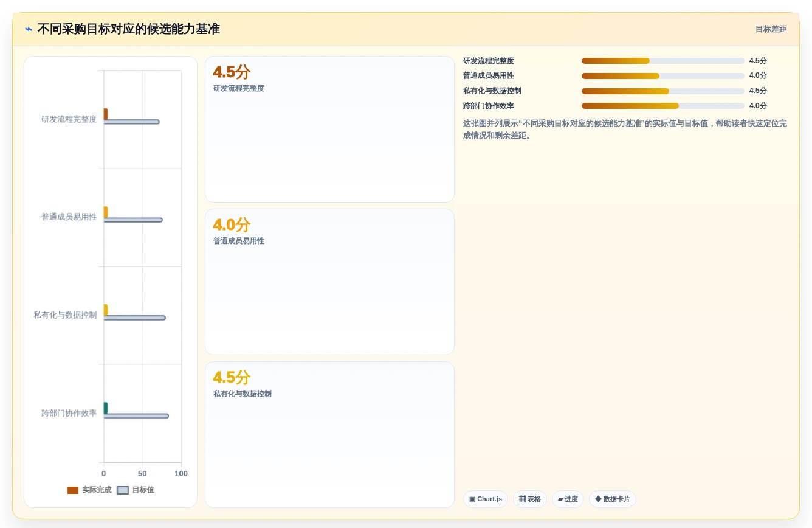
Task: Click the 目标差距 label in the header
Action: coord(771,29)
